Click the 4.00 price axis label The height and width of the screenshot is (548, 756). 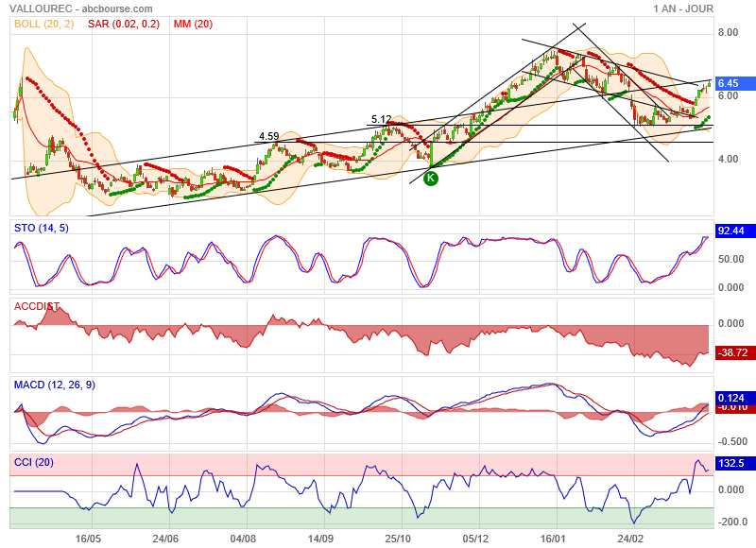coord(728,159)
